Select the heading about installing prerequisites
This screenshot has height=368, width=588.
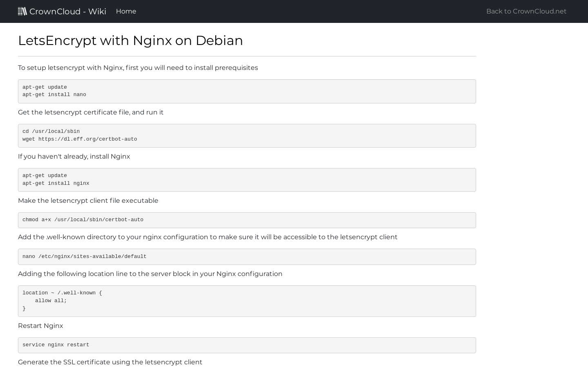(x=138, y=67)
